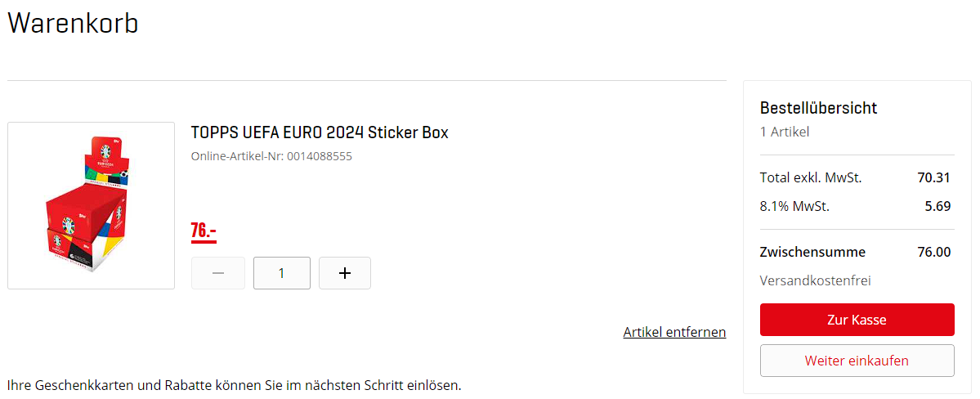Open TOPPS UEFA EURO 2024 Sticker Box title
980x399 pixels.
pyautogui.click(x=320, y=132)
